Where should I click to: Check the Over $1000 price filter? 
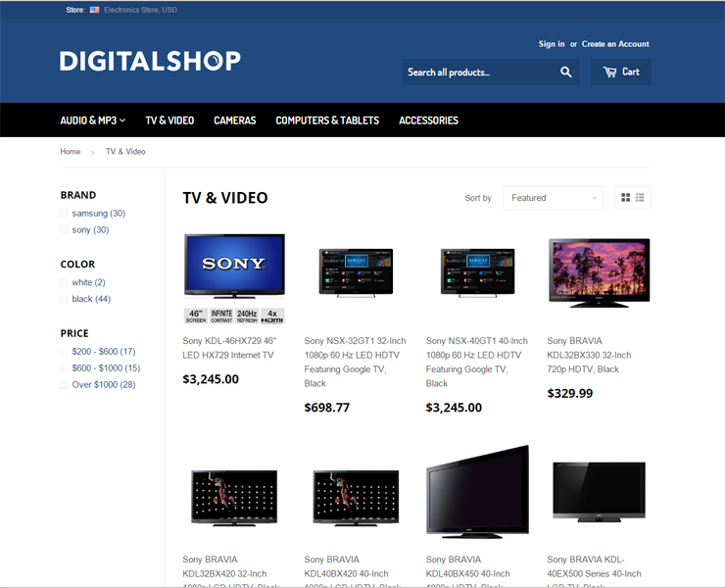tap(64, 385)
